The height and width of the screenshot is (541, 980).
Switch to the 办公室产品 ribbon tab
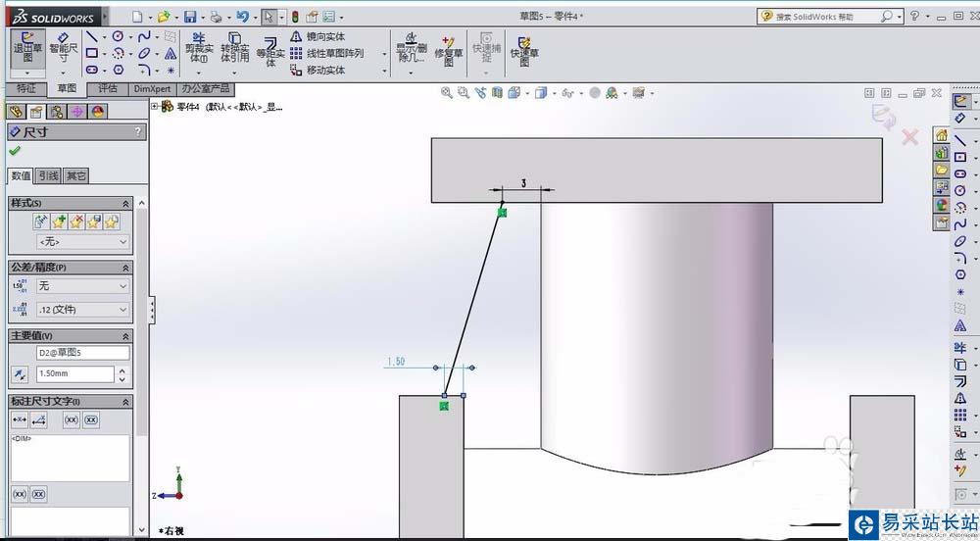click(206, 89)
